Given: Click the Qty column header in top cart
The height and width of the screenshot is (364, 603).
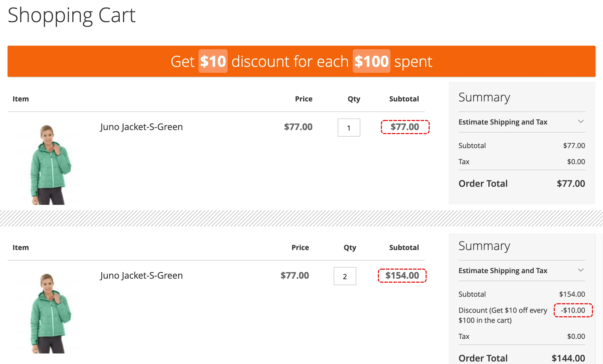Looking at the screenshot, I should pyautogui.click(x=354, y=99).
